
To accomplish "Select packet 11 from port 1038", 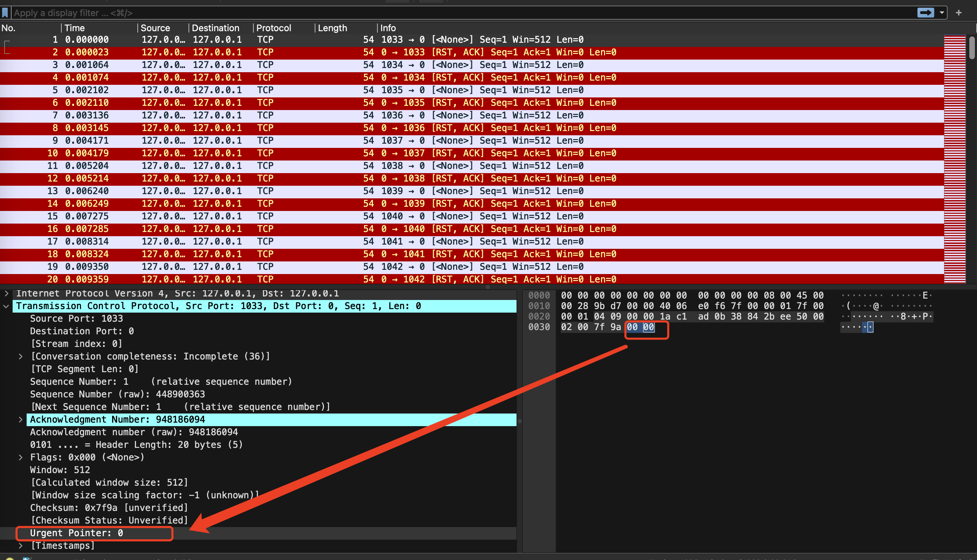I will [x=471, y=166].
